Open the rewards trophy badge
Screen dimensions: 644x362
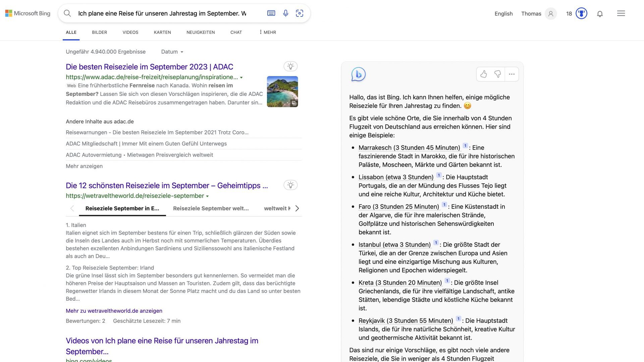[581, 13]
